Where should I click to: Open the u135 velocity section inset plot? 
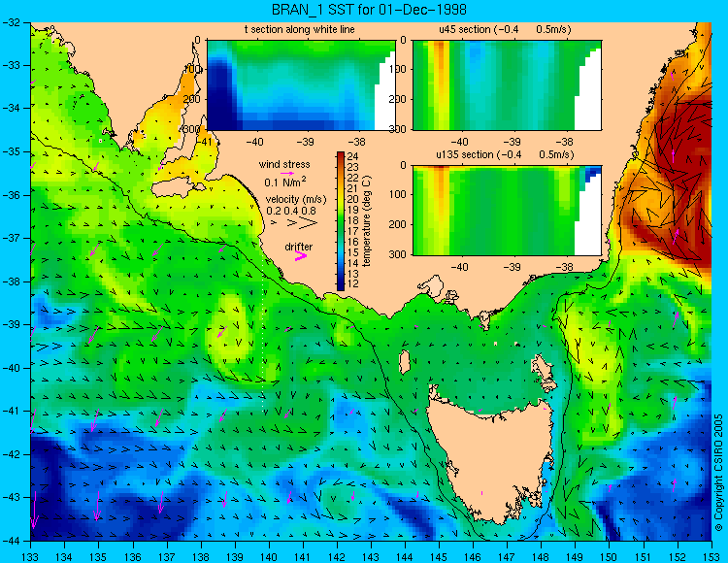[x=507, y=211]
